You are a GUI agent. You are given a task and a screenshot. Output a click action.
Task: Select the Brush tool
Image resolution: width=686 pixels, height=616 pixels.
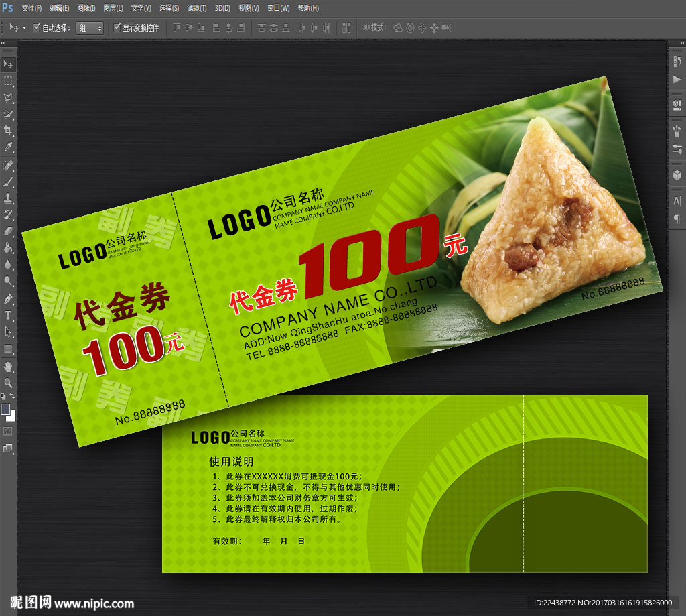coord(8,182)
